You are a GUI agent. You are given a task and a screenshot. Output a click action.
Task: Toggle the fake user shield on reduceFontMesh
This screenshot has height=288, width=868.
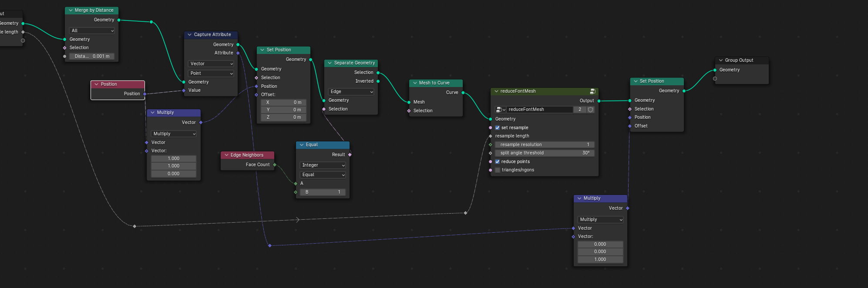tap(591, 110)
